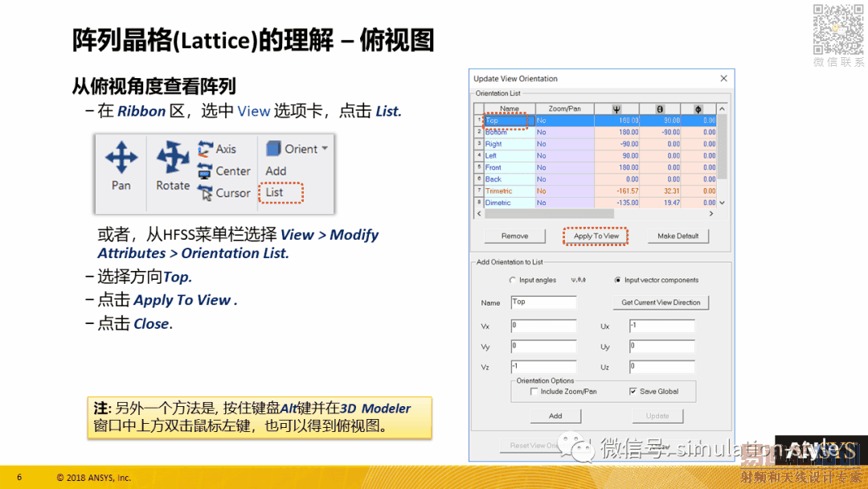Viewport: 868px width, 489px height.
Task: Select the Right orientation row
Action: point(596,144)
